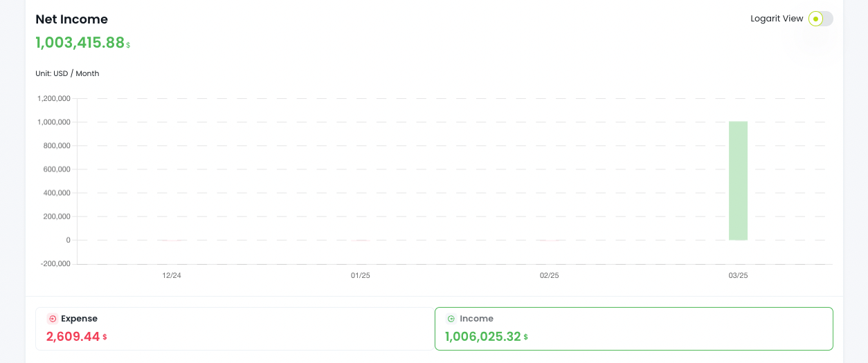Select the Income summary card
This screenshot has width=868, height=363.
coord(633,328)
